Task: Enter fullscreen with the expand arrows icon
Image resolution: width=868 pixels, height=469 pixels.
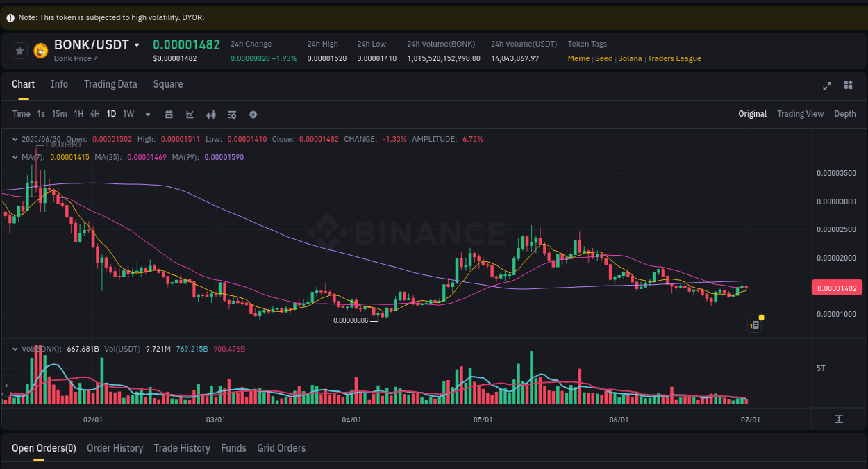Action: point(826,86)
